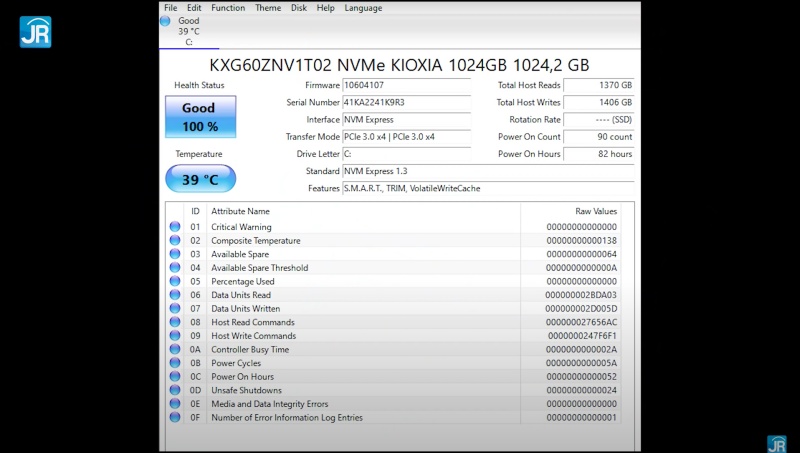Select the Critical Warning attribute name
Viewport: 800px width, 453px height.
coord(241,227)
